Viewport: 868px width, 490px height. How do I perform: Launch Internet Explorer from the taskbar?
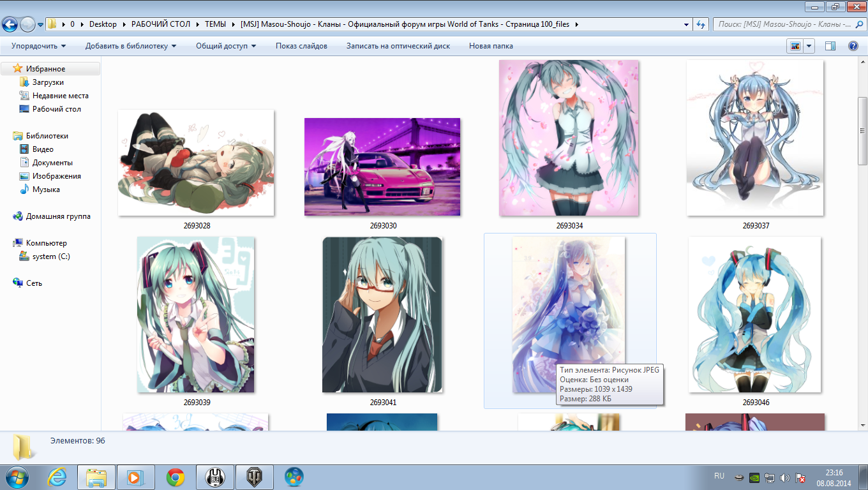point(57,477)
